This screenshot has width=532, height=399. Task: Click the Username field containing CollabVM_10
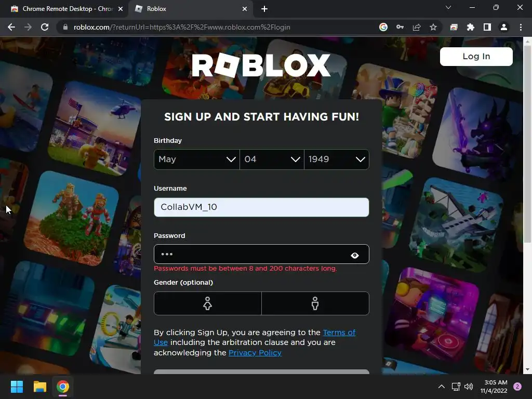tap(261, 207)
